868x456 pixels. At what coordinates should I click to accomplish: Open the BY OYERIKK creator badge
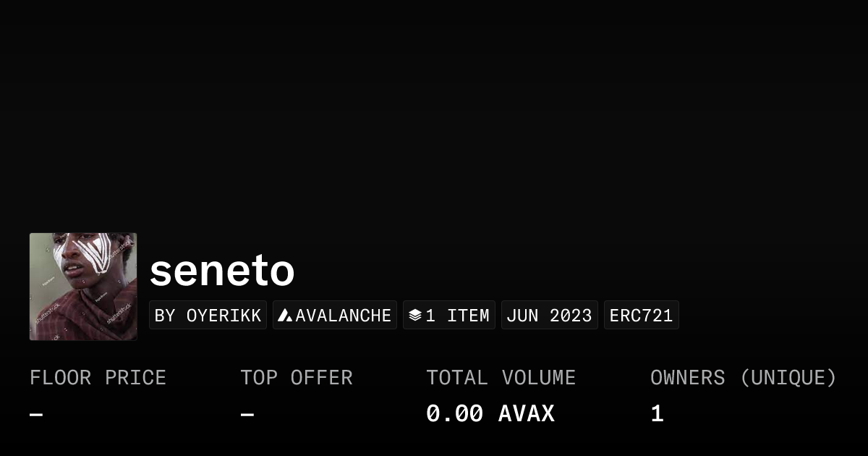[x=208, y=316]
